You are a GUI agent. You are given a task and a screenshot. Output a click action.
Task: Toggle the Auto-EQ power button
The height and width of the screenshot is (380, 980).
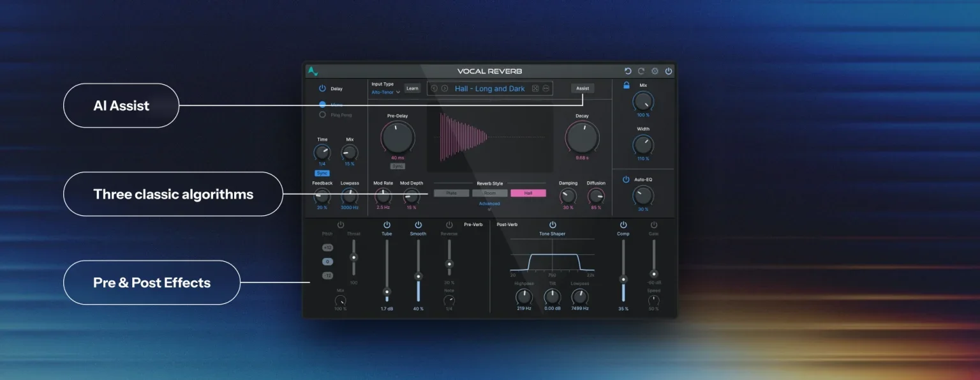626,179
